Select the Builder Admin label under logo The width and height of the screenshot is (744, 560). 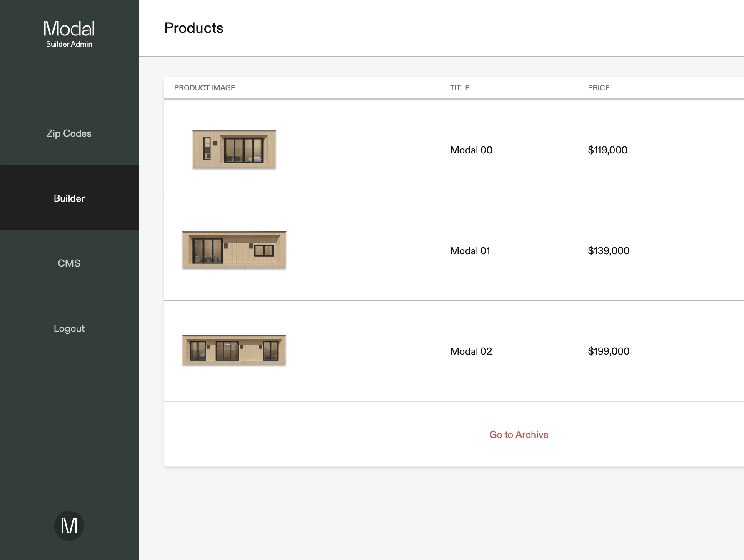pyautogui.click(x=69, y=44)
